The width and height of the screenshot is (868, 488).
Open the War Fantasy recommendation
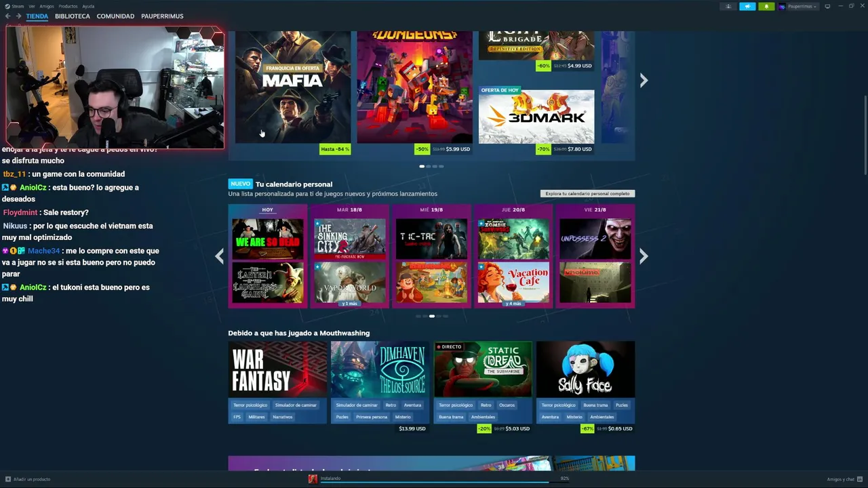click(x=278, y=369)
